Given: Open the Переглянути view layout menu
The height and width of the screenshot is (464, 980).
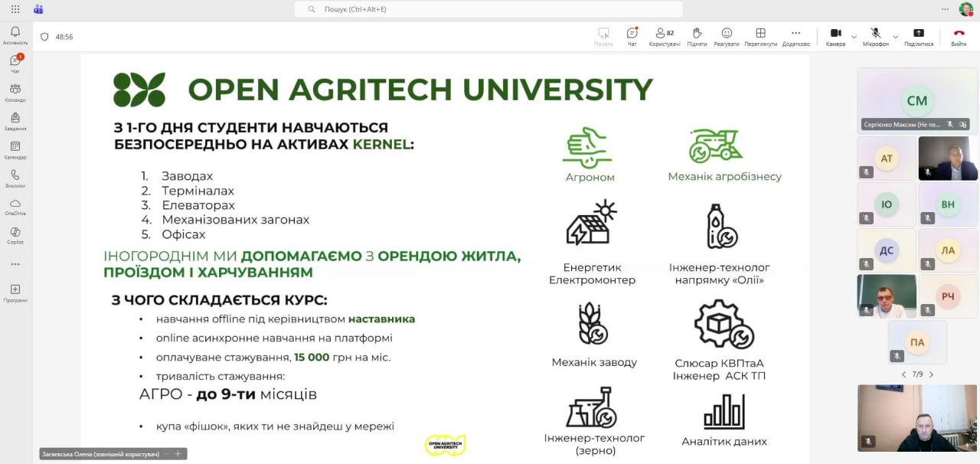Looking at the screenshot, I should pos(760,36).
